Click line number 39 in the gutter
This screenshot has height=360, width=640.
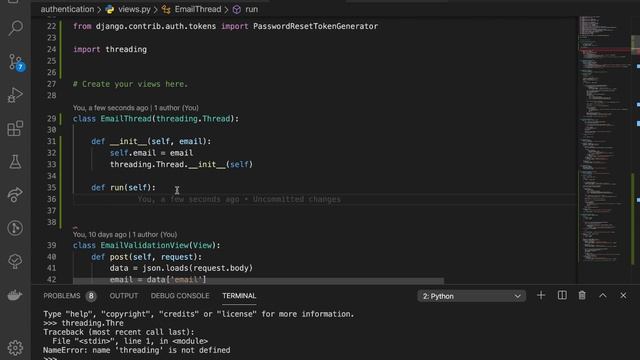click(x=51, y=245)
